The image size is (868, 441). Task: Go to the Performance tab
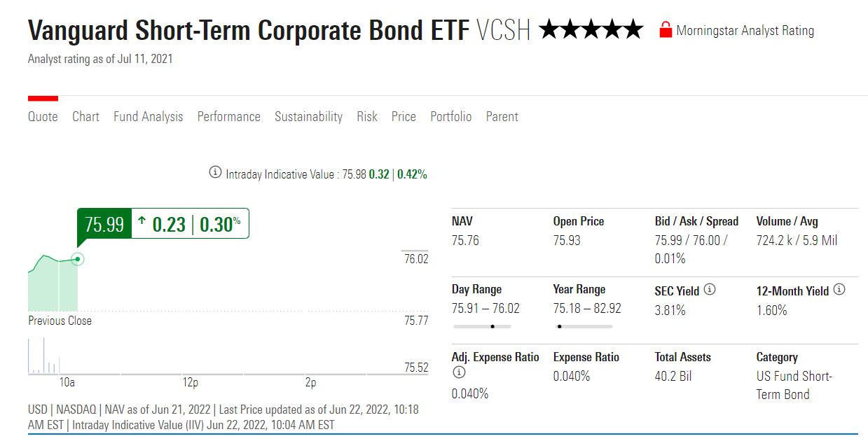[x=228, y=117]
